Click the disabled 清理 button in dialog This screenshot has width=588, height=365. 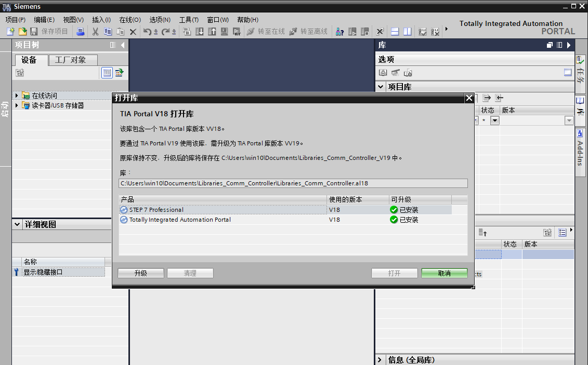[x=190, y=273]
